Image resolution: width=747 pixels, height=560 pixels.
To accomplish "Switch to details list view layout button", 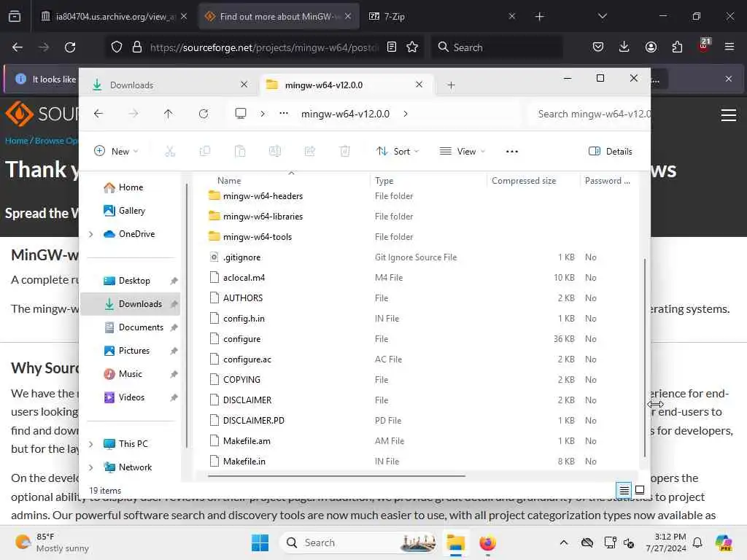I will tap(624, 489).
